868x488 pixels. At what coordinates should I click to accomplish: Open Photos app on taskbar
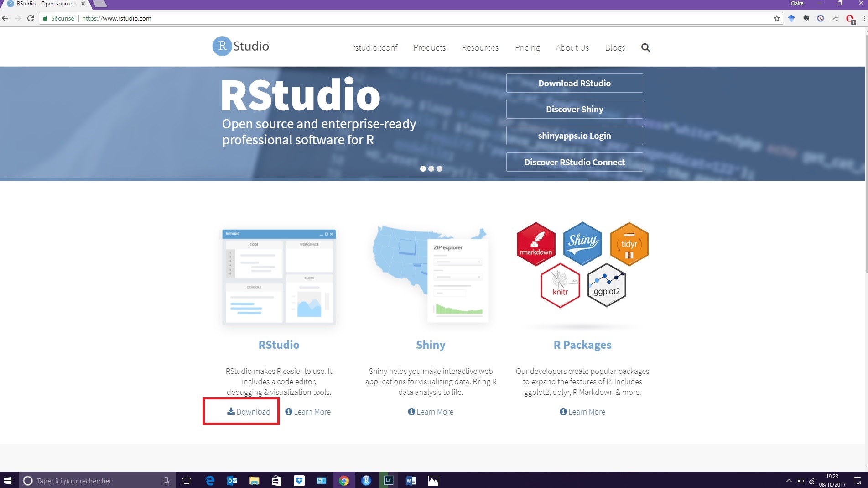(x=433, y=480)
